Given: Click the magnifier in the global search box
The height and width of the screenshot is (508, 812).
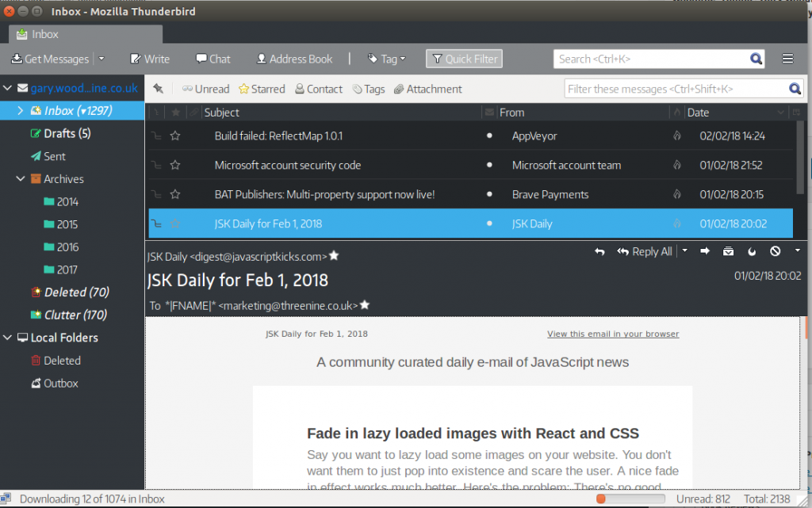Looking at the screenshot, I should tap(756, 59).
